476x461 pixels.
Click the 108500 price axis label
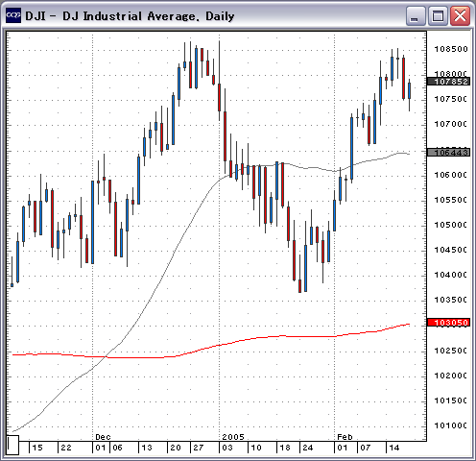[x=450, y=49]
